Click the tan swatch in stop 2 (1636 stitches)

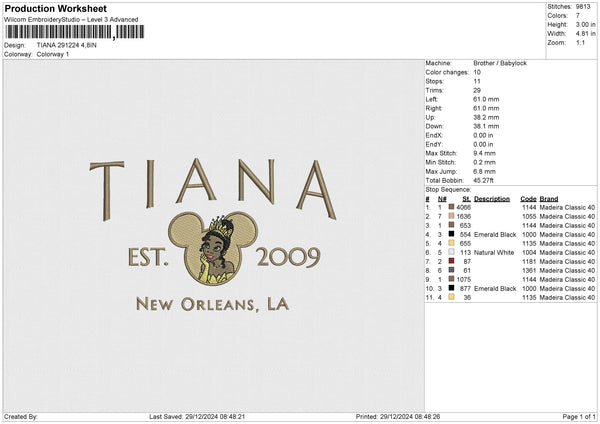(452, 216)
